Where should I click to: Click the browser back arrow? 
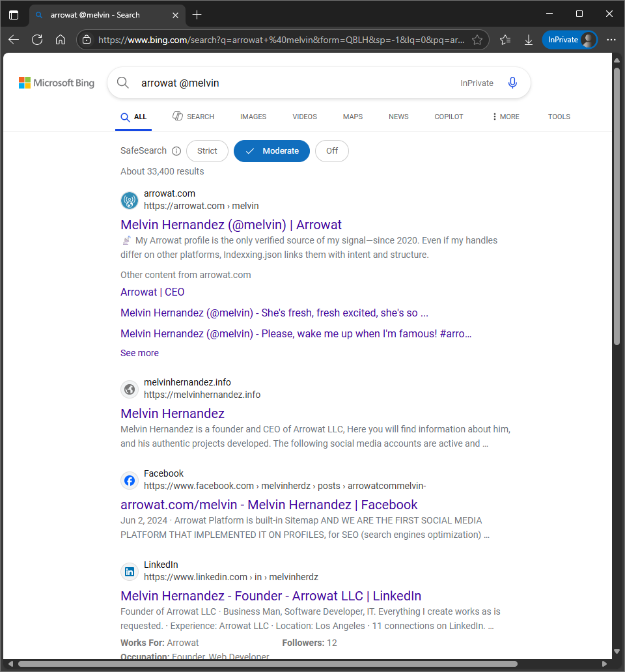pos(14,40)
